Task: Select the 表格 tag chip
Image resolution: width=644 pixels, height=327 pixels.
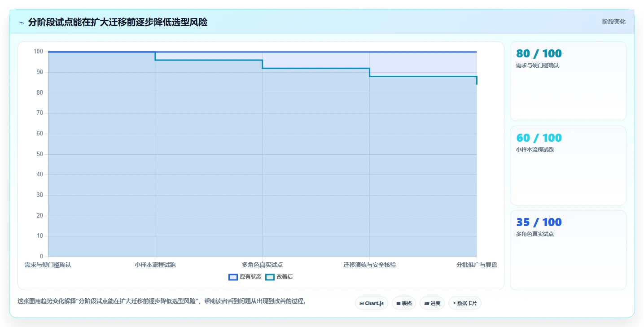Action: (404, 303)
